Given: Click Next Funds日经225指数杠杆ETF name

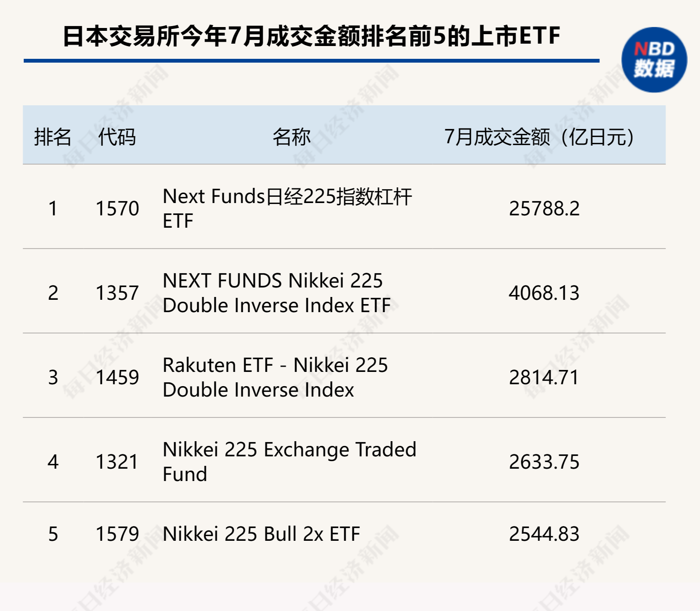Looking at the screenshot, I should (x=287, y=208).
